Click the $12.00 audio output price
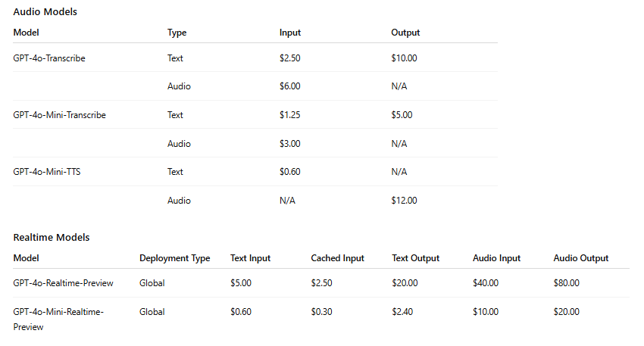The width and height of the screenshot is (644, 346). [404, 201]
